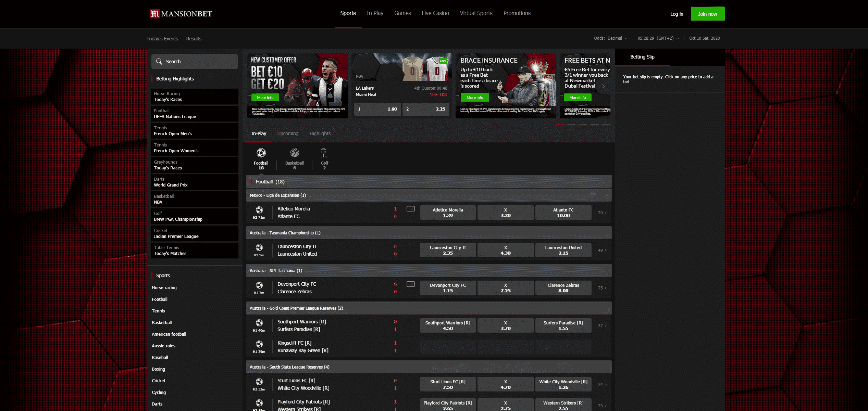Open Virtual Sports section
This screenshot has width=868, height=411.
(x=476, y=13)
